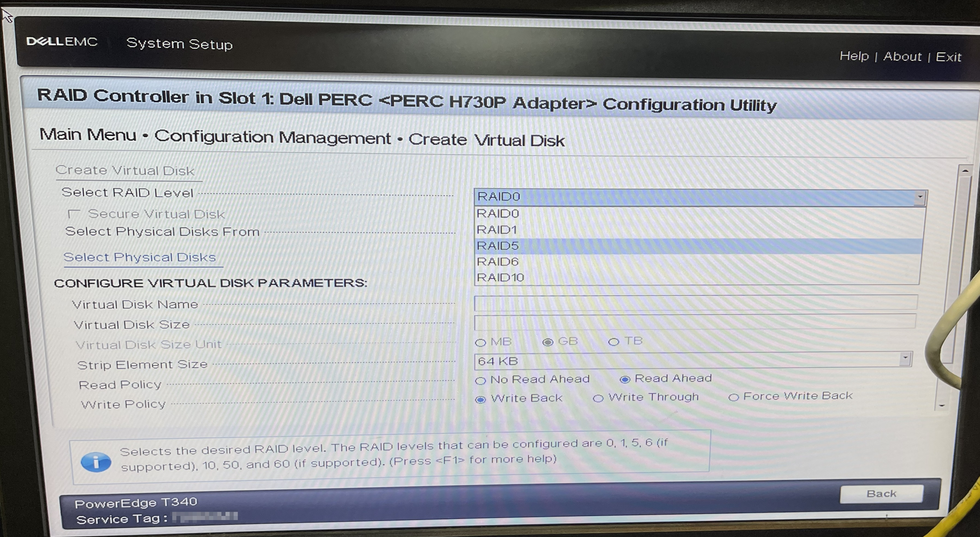
Task: Click the Select Physical Disks From label
Action: coord(163,231)
